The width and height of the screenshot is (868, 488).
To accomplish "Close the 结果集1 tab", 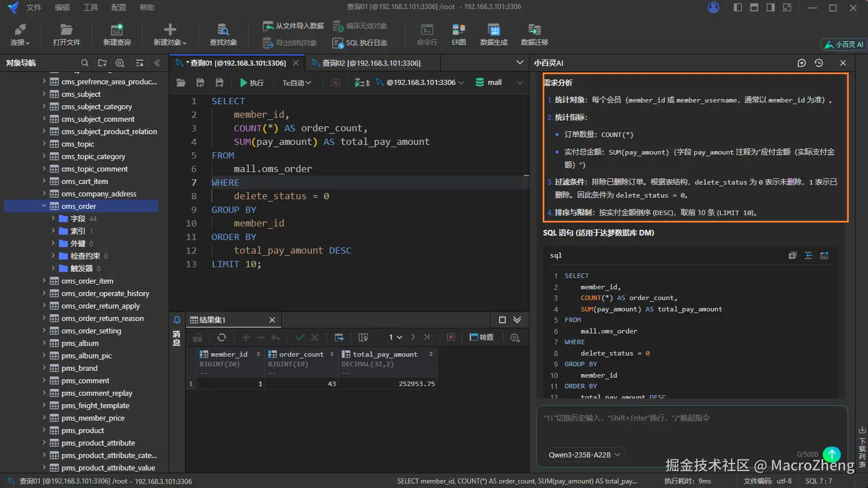I will pyautogui.click(x=272, y=320).
